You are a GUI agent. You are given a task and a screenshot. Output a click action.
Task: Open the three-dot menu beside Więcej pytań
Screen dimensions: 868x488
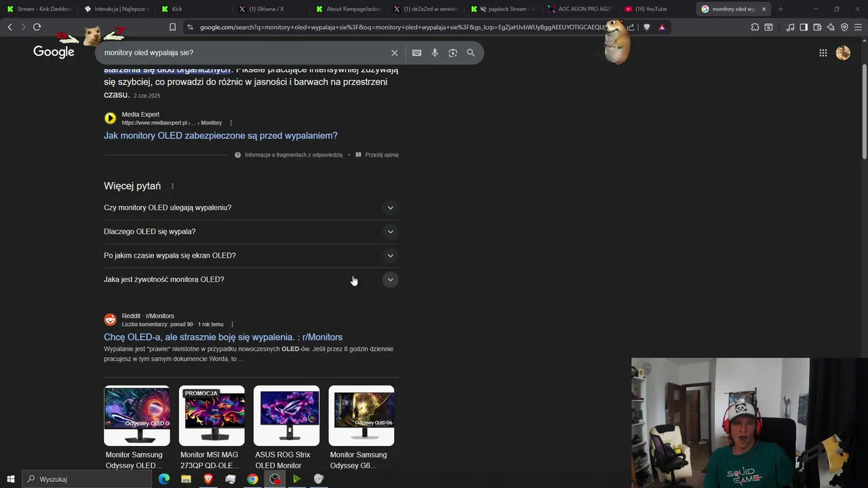(x=172, y=186)
